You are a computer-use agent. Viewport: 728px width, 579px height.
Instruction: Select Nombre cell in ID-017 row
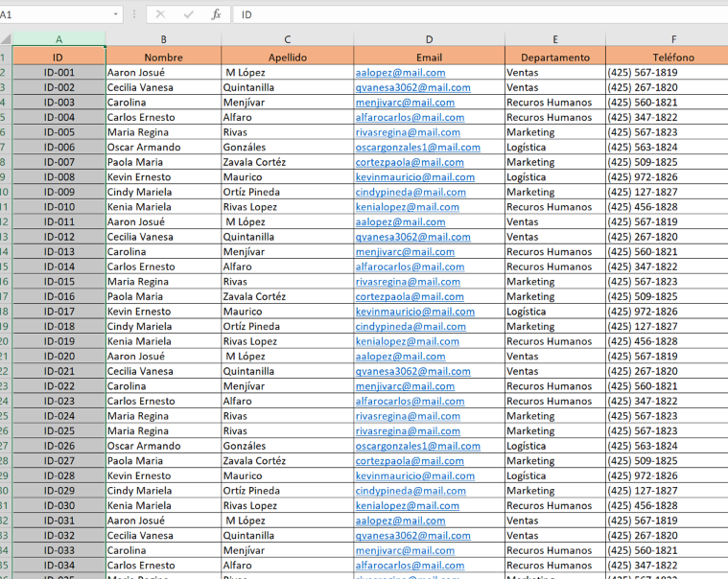[163, 312]
